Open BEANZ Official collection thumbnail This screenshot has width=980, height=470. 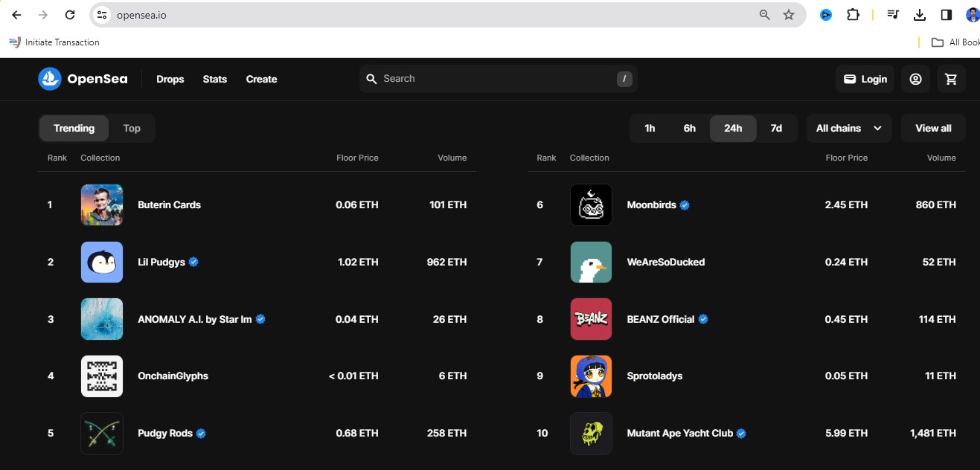pos(591,319)
